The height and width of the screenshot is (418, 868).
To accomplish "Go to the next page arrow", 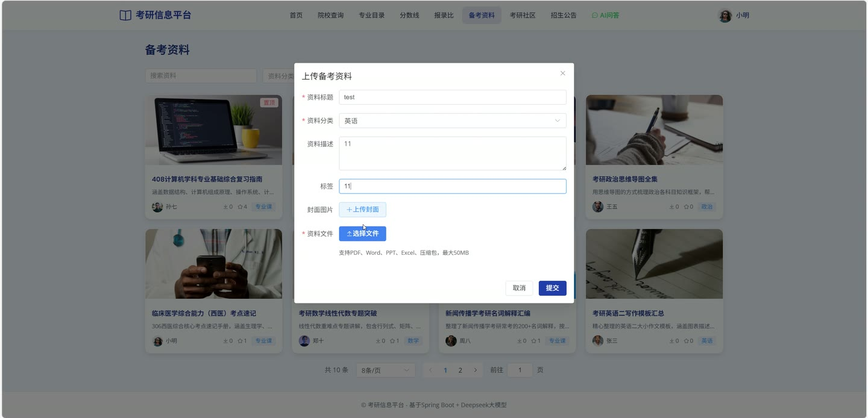I will tap(475, 370).
